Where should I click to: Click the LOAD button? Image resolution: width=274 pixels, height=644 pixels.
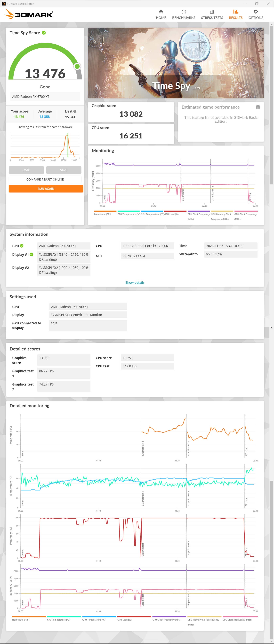[x=26, y=170]
